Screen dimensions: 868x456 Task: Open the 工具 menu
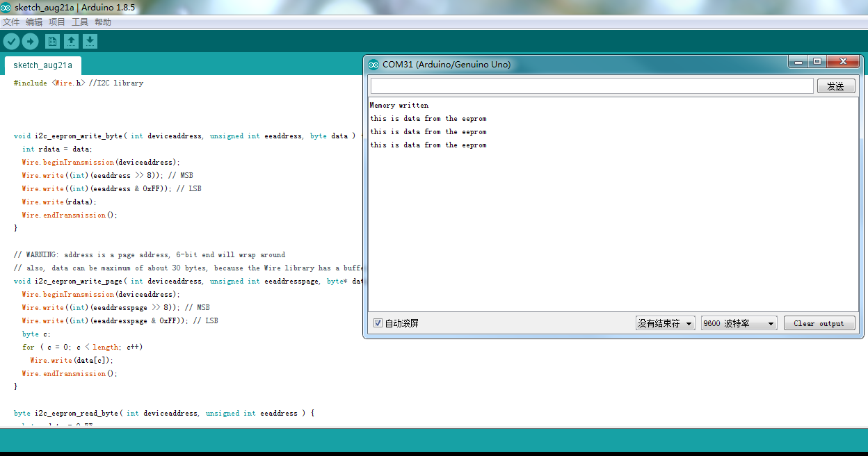79,22
